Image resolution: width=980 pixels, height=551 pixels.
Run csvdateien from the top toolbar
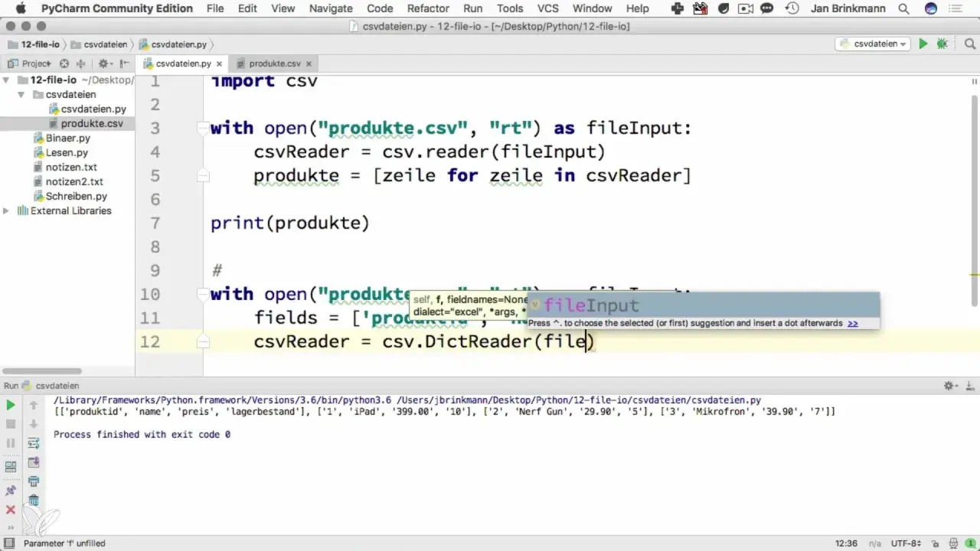(923, 44)
